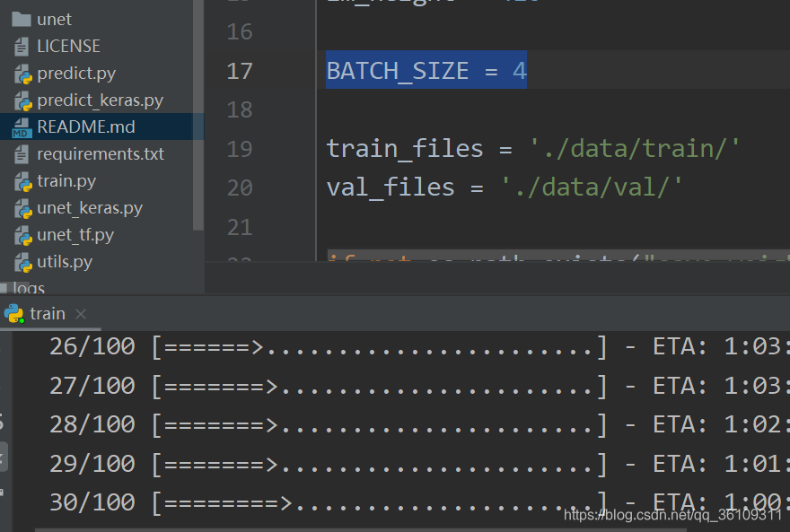Screen dimensions: 790x532
Task: Click the predict_keras.py Python file icon
Action: coord(22,101)
